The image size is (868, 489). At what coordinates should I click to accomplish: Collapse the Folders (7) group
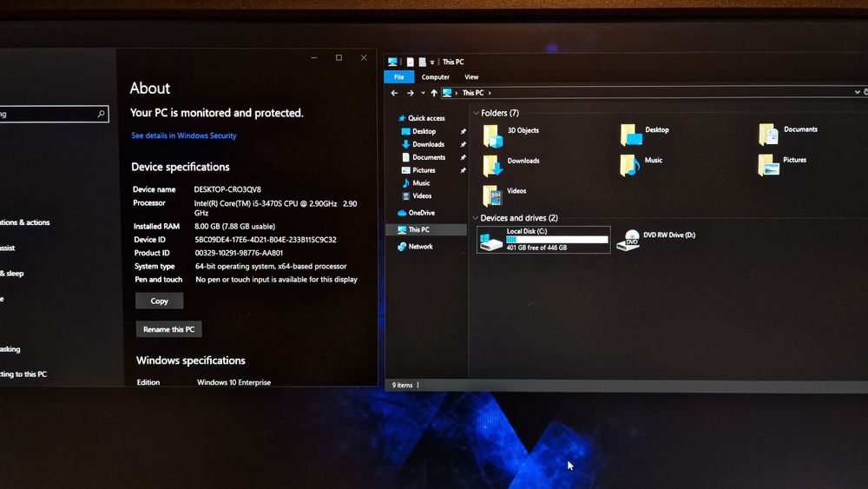coord(476,113)
